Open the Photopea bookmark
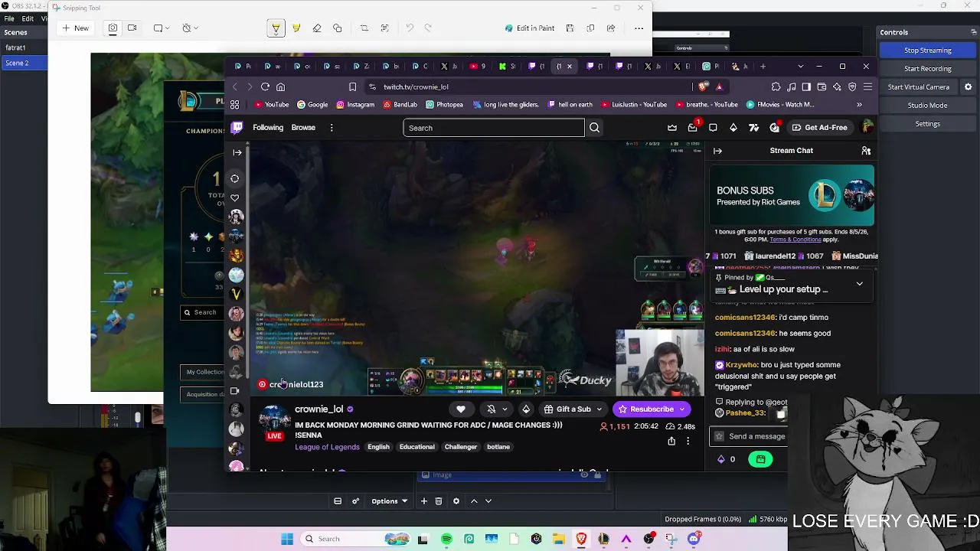Image resolution: width=980 pixels, height=551 pixels. pyautogui.click(x=444, y=105)
